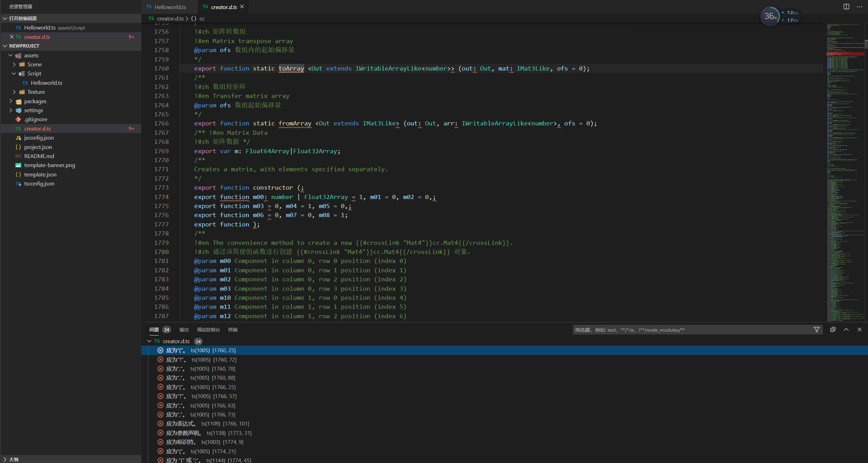
Task: Close the bottom problems panel
Action: coord(859,330)
